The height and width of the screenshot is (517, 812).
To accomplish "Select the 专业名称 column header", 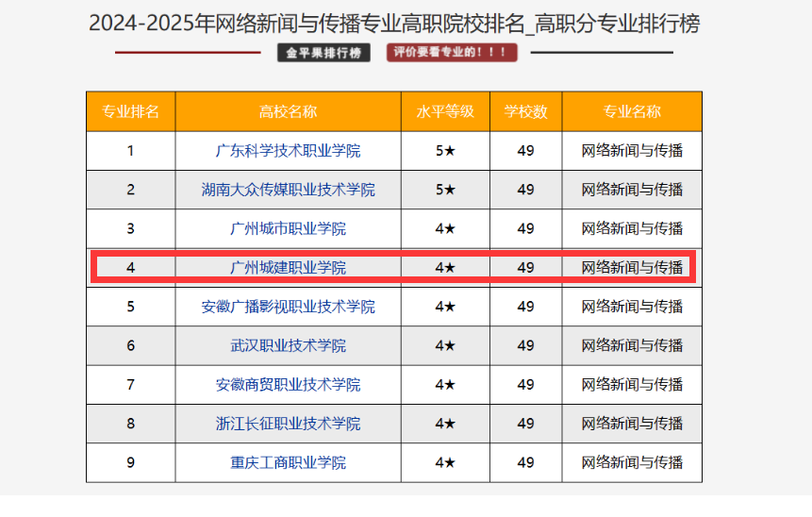I will 632,111.
